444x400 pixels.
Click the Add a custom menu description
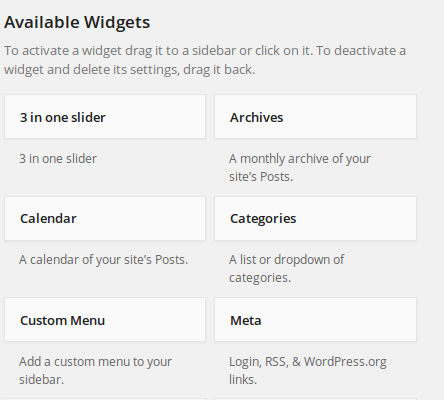click(x=95, y=371)
